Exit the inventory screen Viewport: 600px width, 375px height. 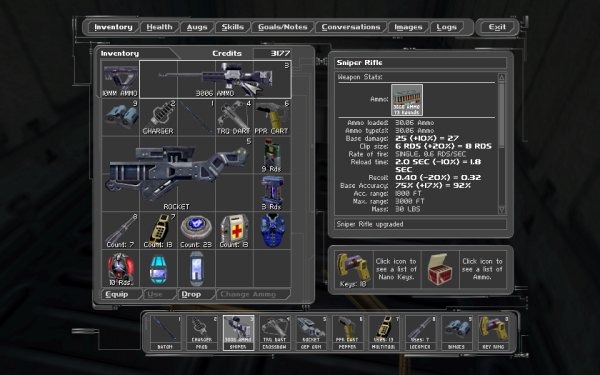497,27
